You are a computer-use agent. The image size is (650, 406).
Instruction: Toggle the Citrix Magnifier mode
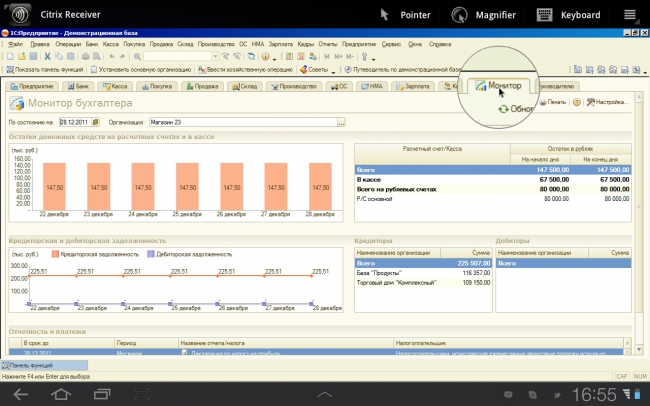pyautogui.click(x=483, y=15)
